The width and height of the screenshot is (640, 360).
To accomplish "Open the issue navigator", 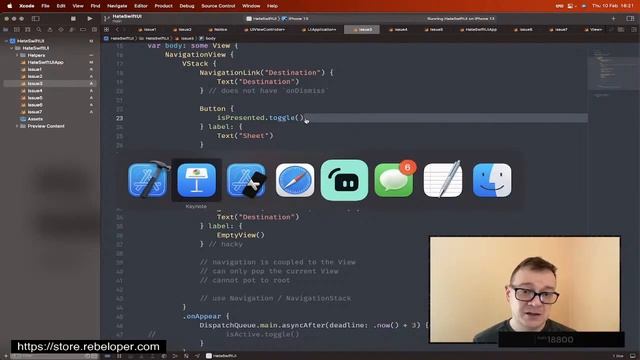I will pyautogui.click(x=50, y=29).
